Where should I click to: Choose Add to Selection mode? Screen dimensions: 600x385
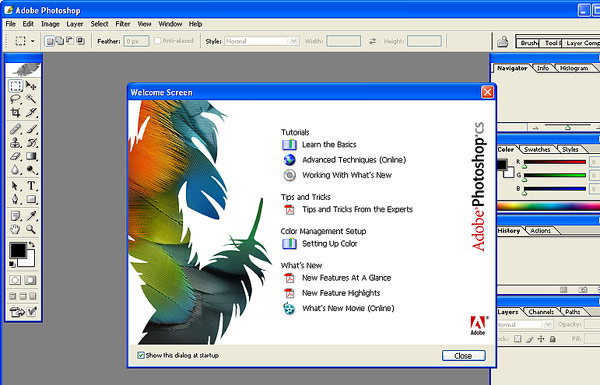click(x=60, y=41)
